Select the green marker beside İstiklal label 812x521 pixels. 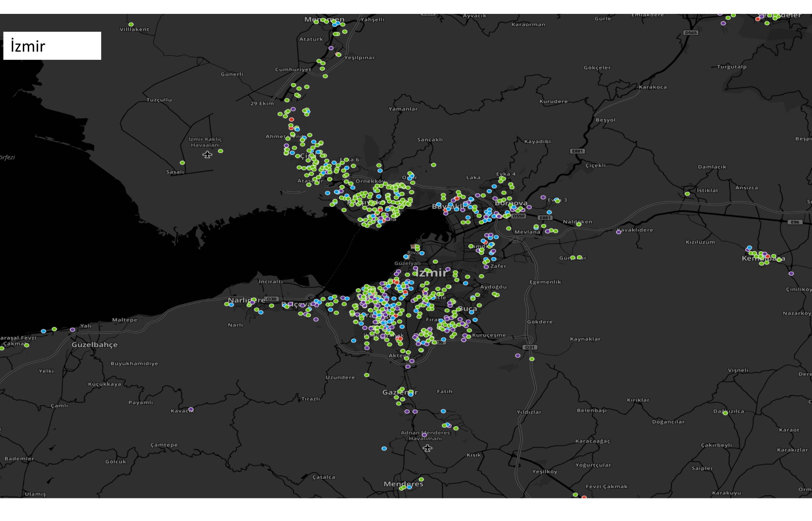click(x=687, y=194)
